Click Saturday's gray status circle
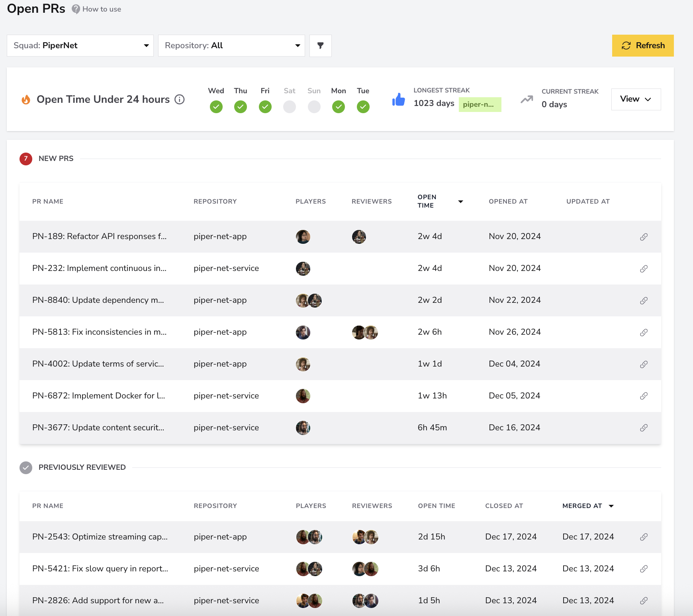This screenshot has width=693, height=616. (290, 107)
